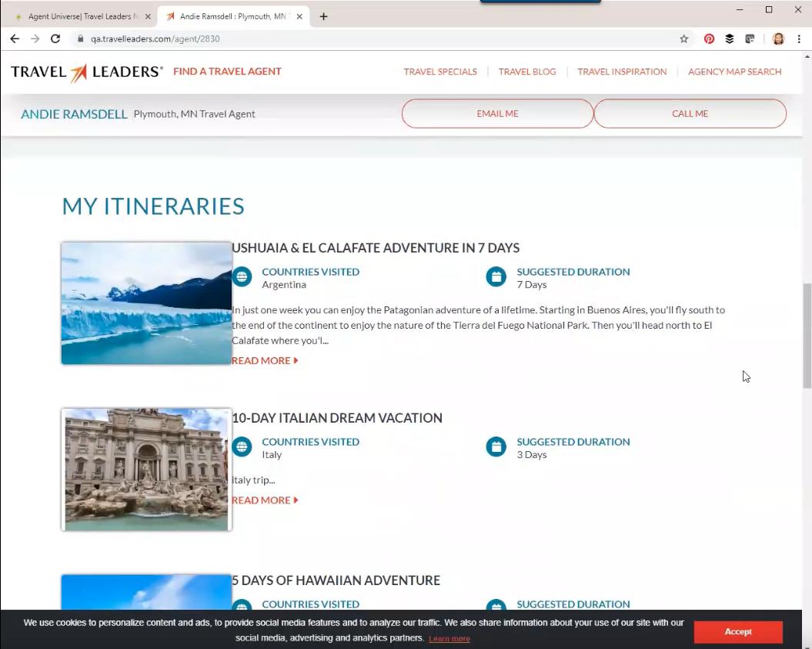The width and height of the screenshot is (812, 649).
Task: Go to the Travel Blog page
Action: [527, 72]
